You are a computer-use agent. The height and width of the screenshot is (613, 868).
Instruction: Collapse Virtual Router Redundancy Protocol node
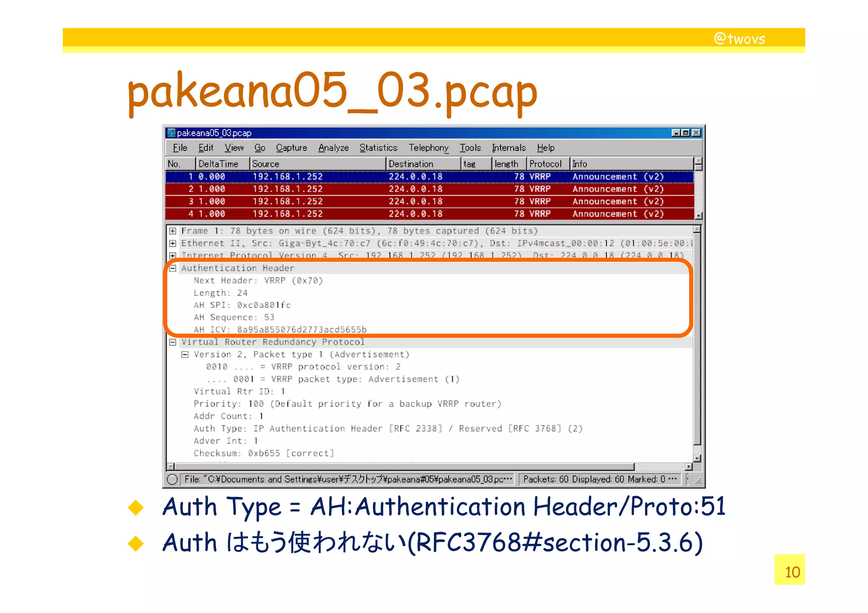pos(172,342)
